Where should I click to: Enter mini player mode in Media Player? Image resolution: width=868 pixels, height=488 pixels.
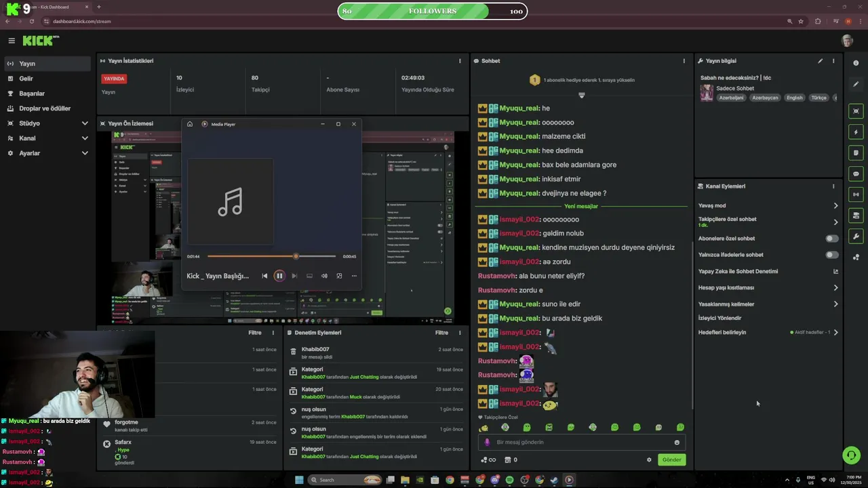click(339, 276)
